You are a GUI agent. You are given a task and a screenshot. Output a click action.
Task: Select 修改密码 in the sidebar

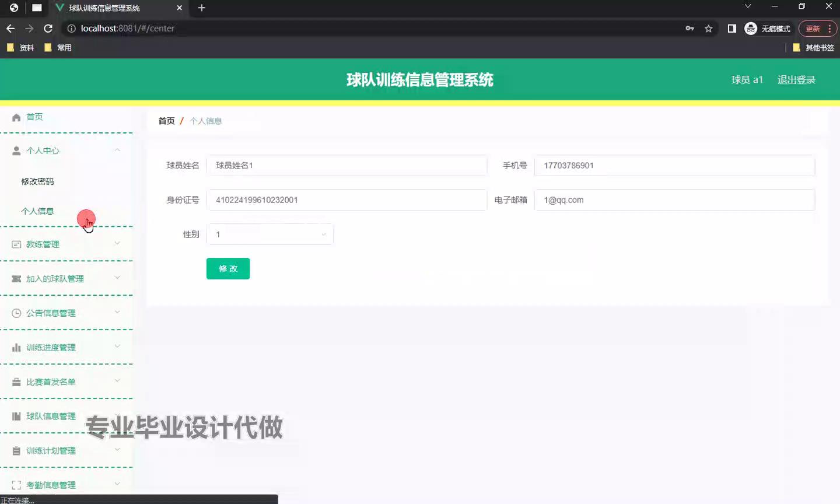(x=37, y=181)
